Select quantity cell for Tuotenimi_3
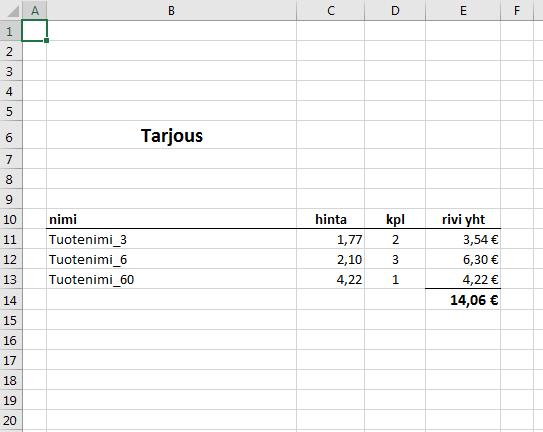This screenshot has width=543, height=432. 395,239
